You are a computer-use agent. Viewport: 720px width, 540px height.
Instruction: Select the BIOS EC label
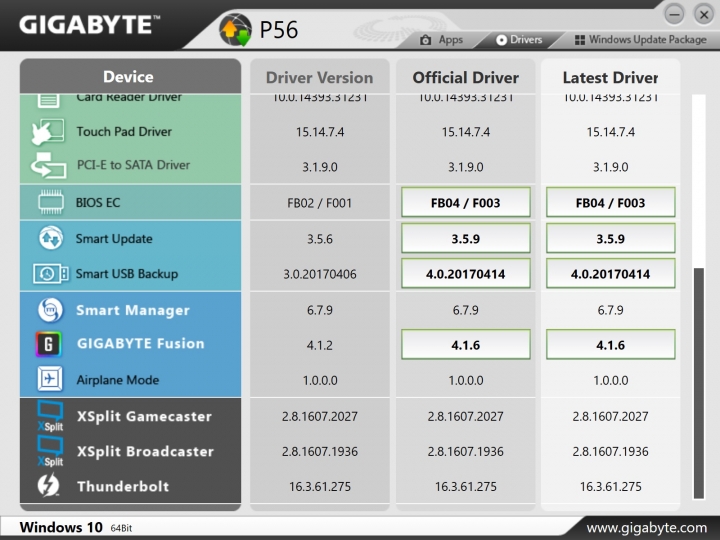[98, 202]
